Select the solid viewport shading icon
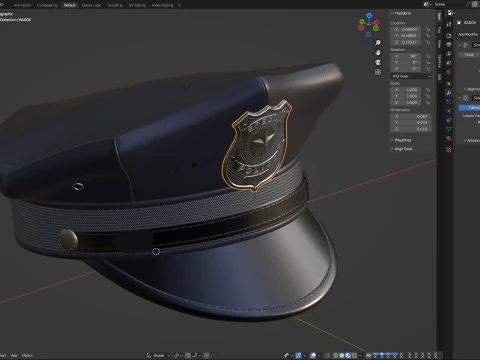Viewport: 480px width, 360px height. (342, 355)
